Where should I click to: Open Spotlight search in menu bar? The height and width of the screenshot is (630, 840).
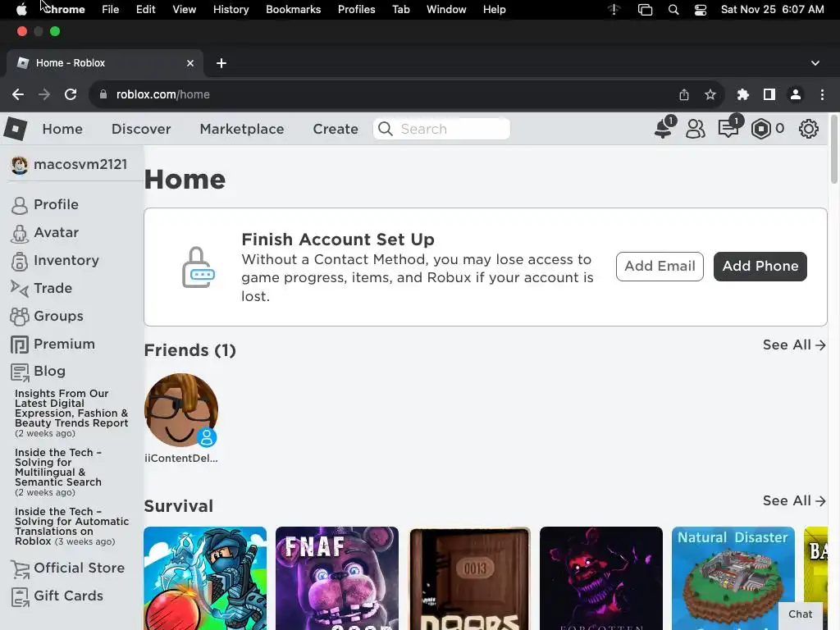point(673,10)
